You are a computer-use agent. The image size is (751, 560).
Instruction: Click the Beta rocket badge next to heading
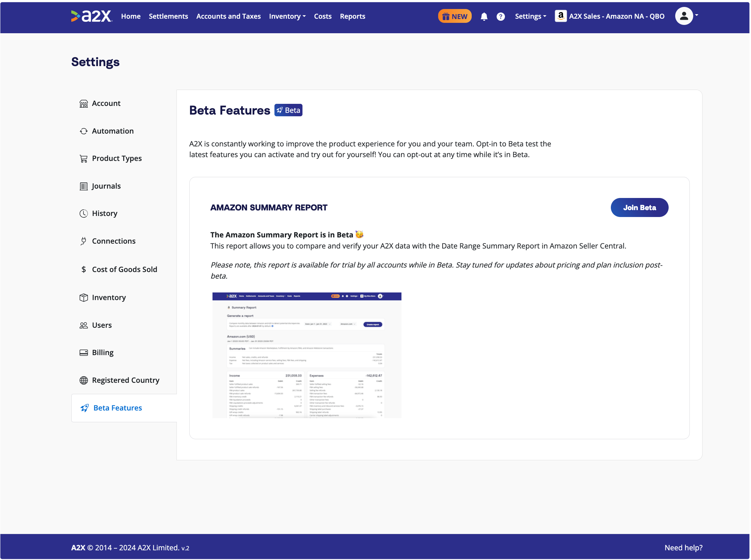click(x=288, y=110)
